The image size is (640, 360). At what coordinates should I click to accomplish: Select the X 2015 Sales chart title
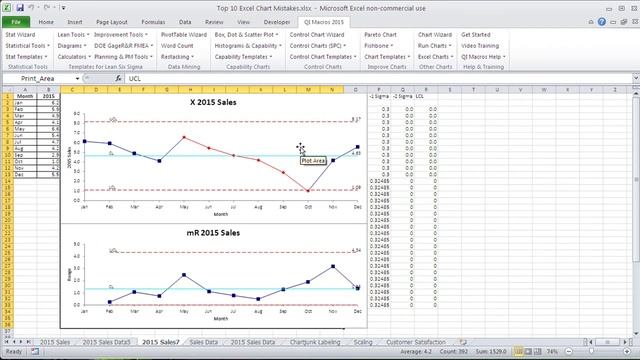click(213, 102)
